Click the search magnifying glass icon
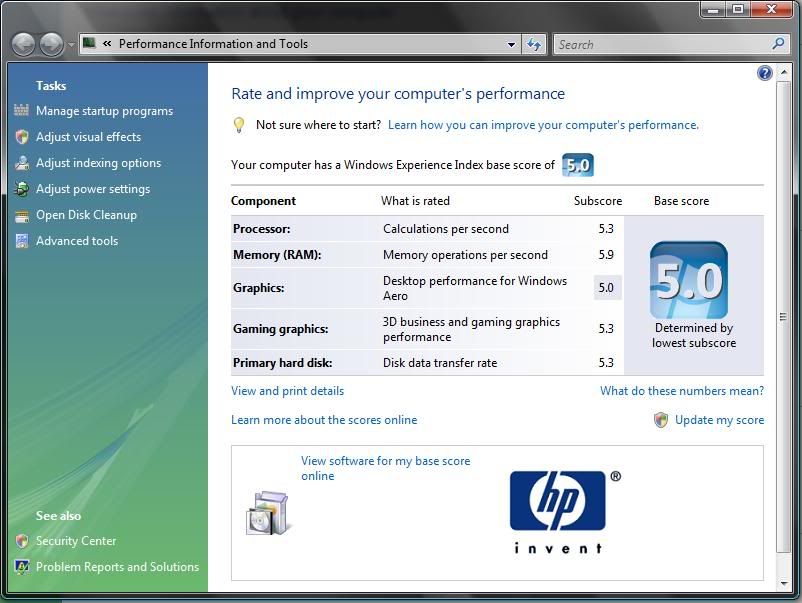Image resolution: width=802 pixels, height=603 pixels. (x=778, y=44)
